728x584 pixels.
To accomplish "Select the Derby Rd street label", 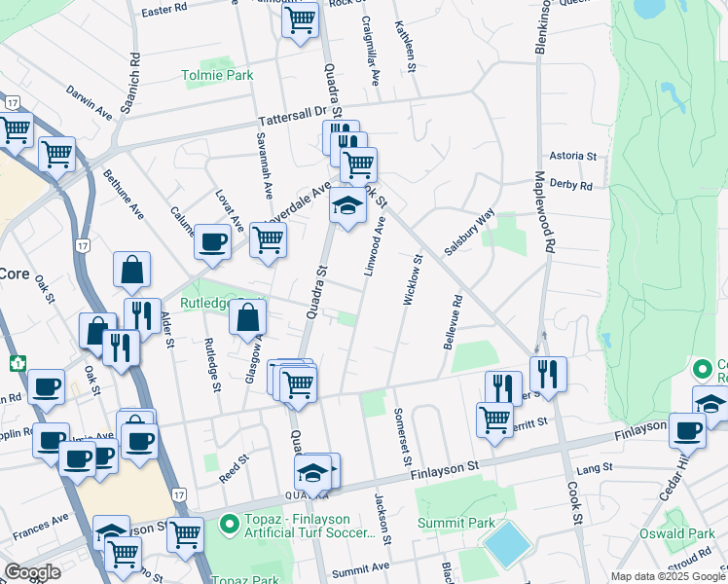I will pos(571,184).
